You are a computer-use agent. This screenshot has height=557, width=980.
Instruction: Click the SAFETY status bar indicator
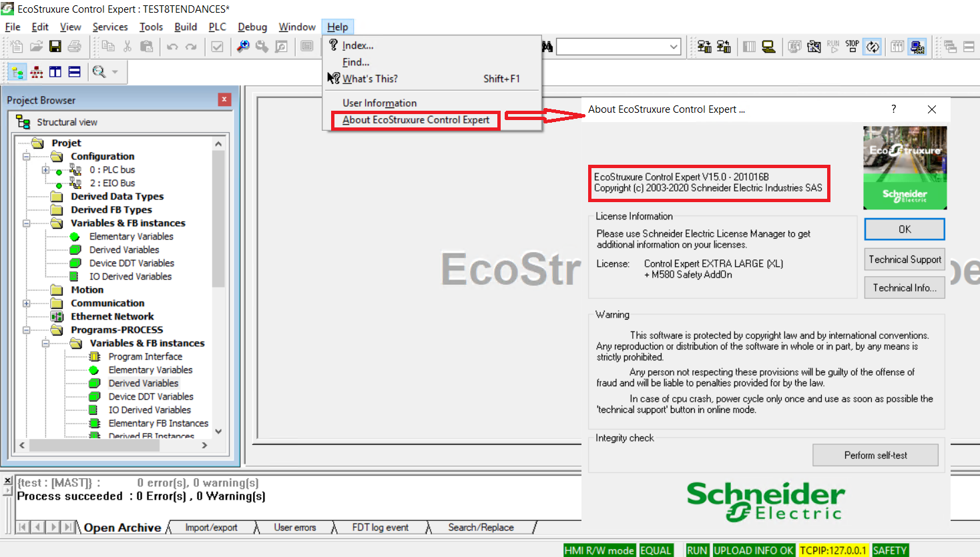point(890,550)
